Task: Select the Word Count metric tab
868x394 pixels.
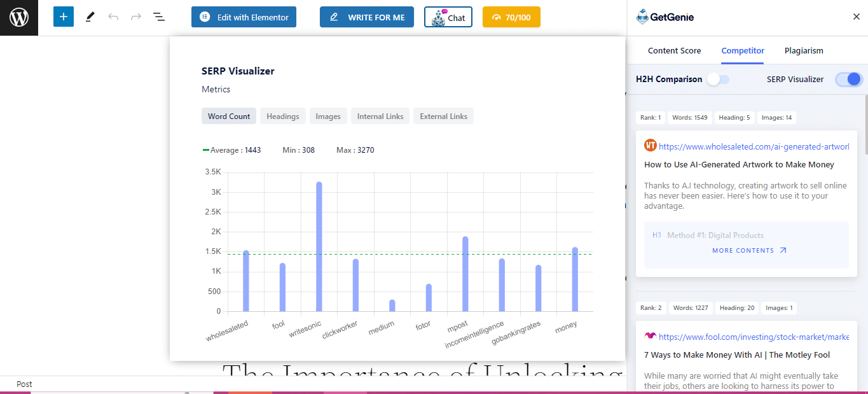Action: pyautogui.click(x=229, y=116)
